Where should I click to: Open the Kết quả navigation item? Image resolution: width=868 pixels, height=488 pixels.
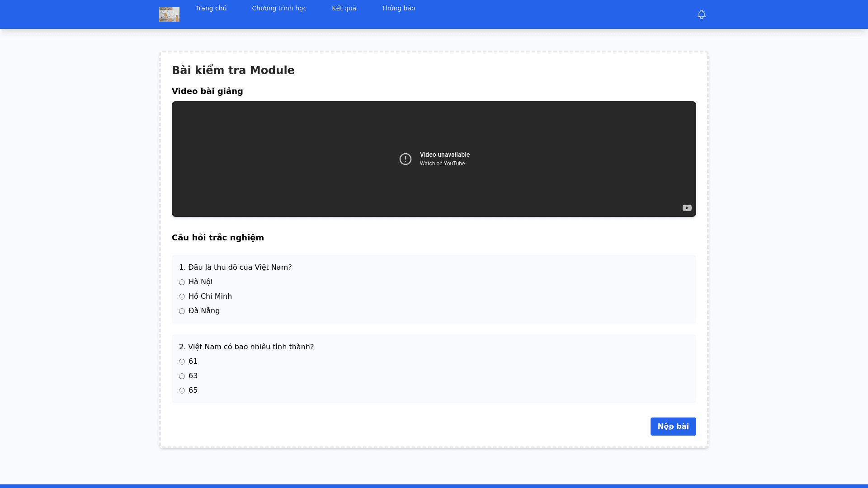click(344, 8)
